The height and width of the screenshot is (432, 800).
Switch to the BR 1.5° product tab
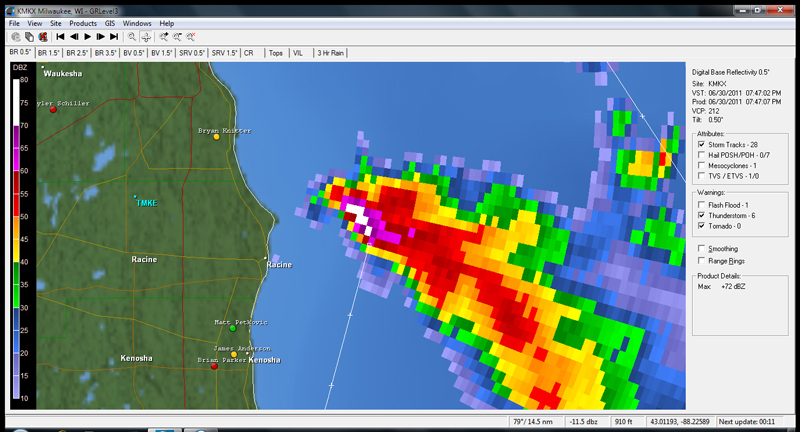coord(48,53)
